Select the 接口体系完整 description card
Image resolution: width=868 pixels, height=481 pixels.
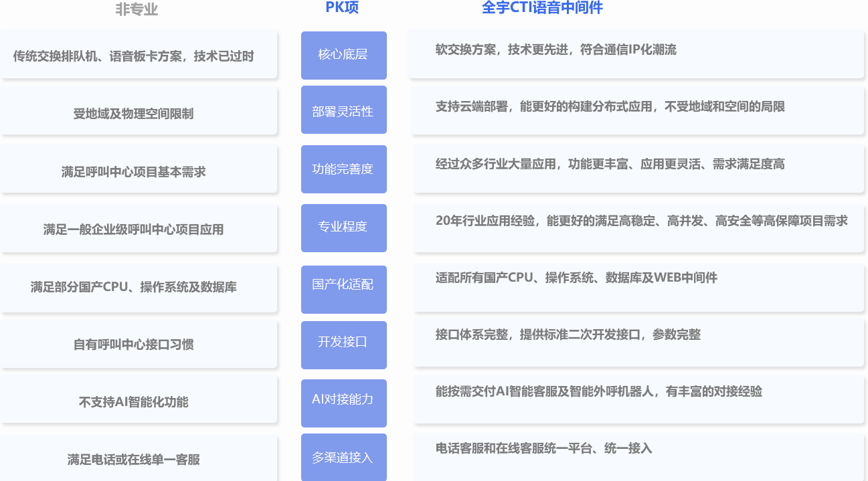click(638, 341)
